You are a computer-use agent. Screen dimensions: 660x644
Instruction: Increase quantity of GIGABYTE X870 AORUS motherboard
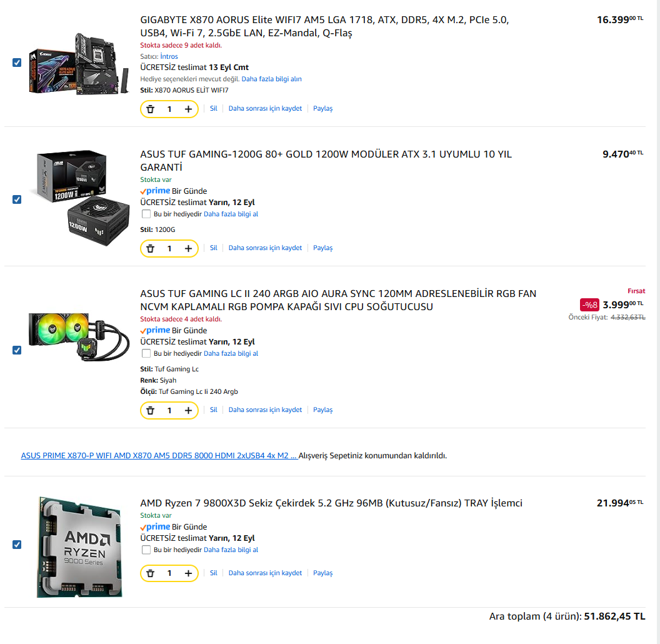click(188, 109)
